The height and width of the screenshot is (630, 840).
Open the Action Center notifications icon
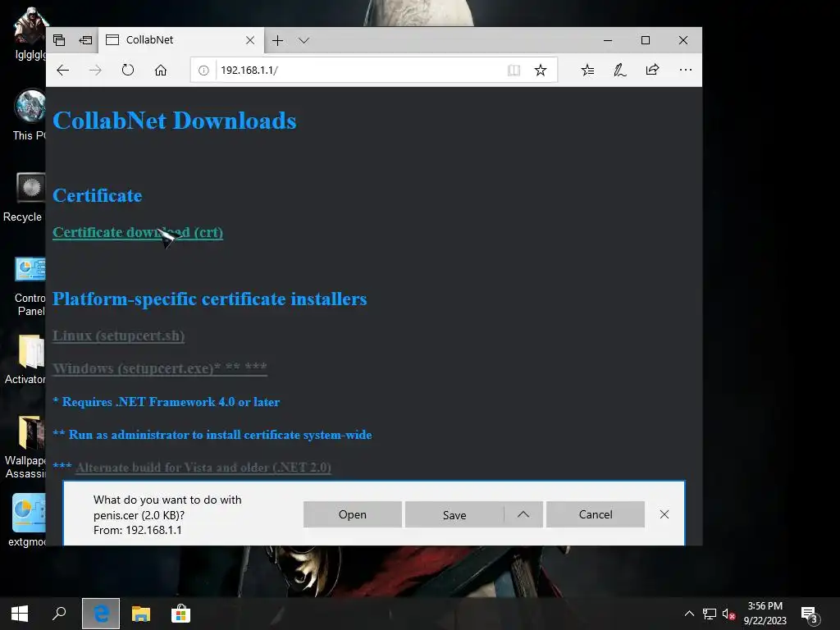click(810, 614)
